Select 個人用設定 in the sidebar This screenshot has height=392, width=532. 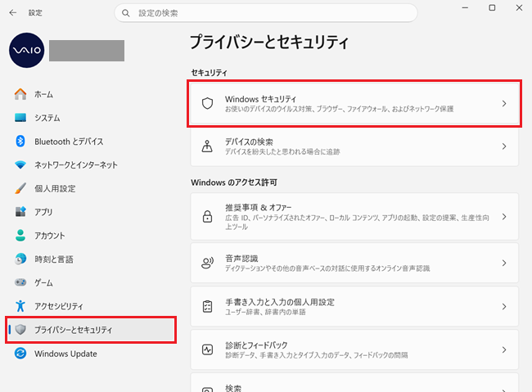tap(91, 188)
